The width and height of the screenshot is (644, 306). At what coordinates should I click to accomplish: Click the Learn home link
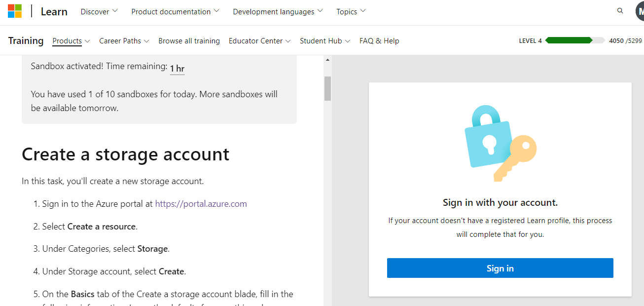(54, 11)
